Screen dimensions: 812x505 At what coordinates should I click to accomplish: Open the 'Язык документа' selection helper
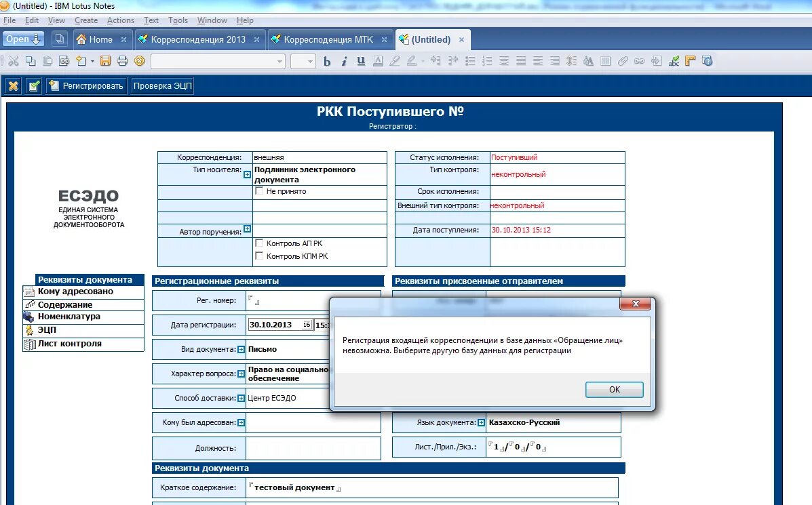[x=481, y=423]
